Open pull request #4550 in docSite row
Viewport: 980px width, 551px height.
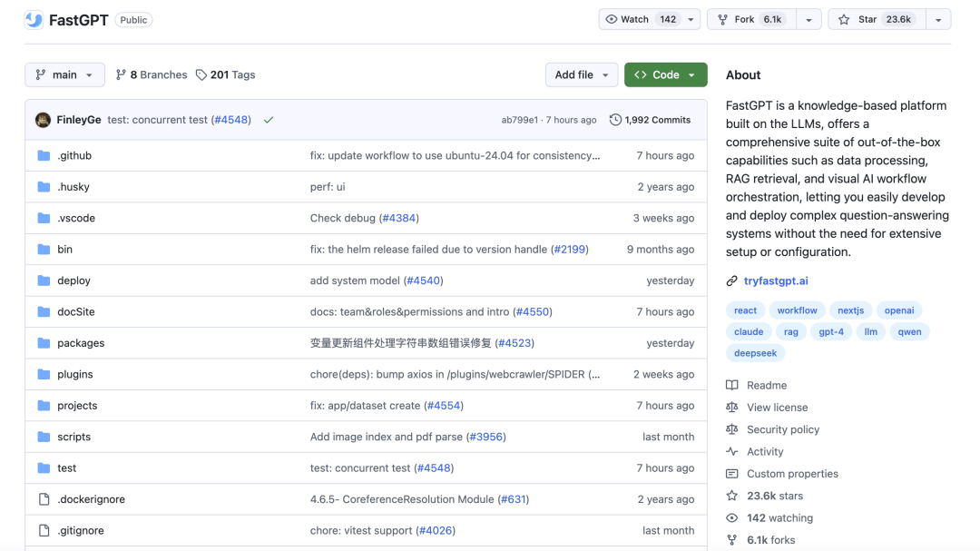pyautogui.click(x=533, y=311)
